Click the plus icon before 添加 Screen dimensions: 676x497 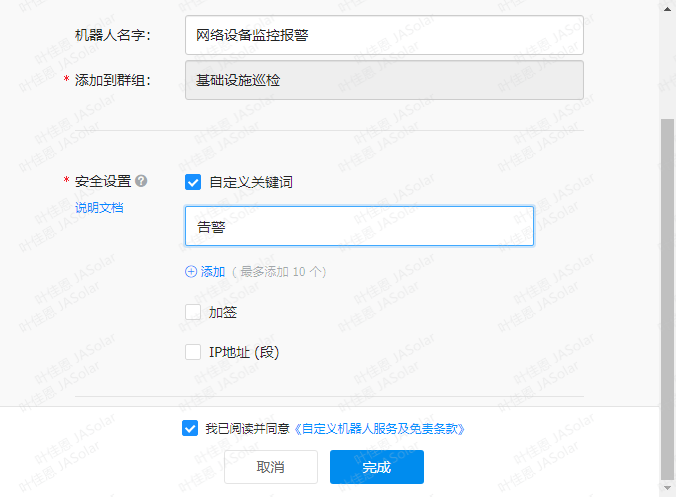click(191, 271)
